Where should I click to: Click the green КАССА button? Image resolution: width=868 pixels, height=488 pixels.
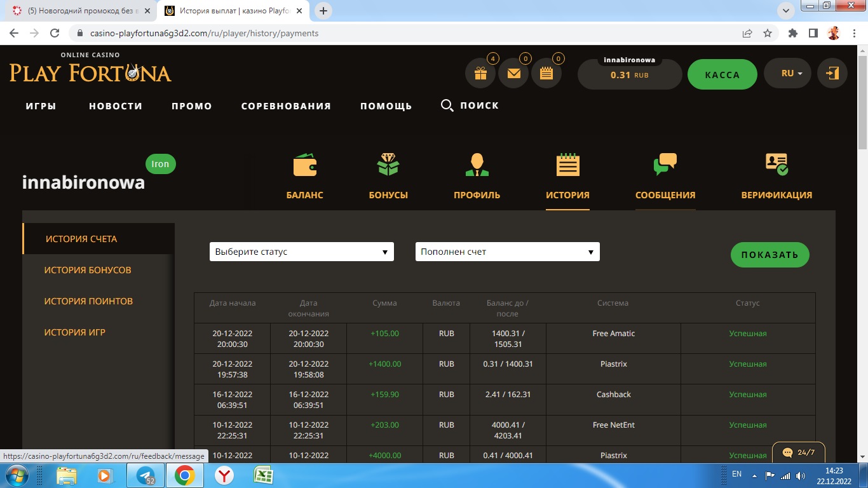click(722, 74)
